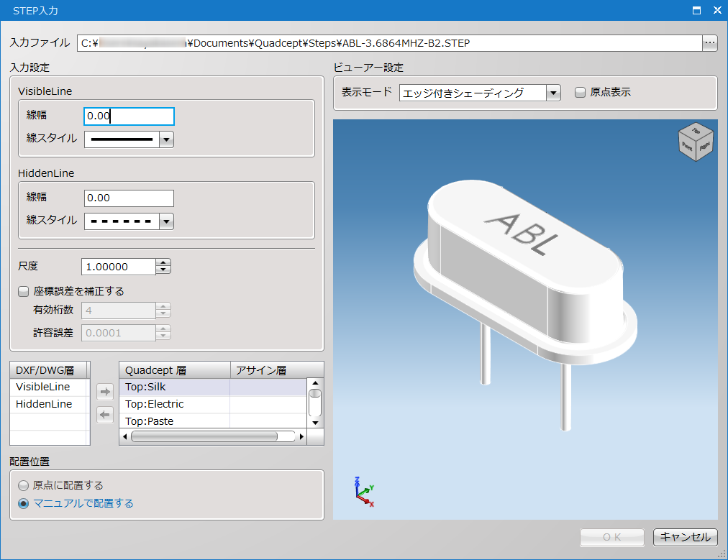The image size is (728, 560).
Task: Open the VisibleLine 線スタイル dropdown
Action: pos(166,139)
